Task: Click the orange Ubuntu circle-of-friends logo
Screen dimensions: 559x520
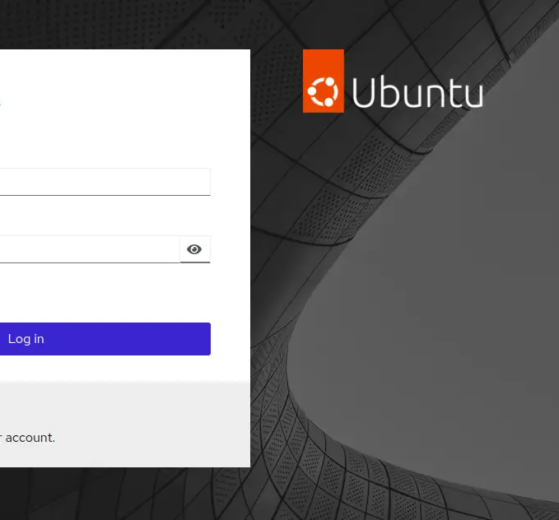Action: (323, 92)
